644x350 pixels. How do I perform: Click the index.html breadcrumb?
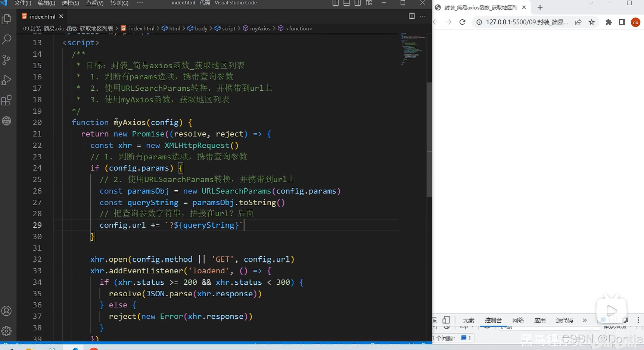click(x=138, y=28)
